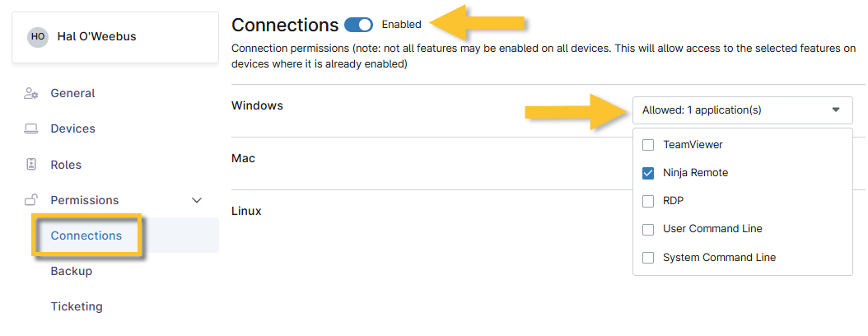
Task: Enable the RDP checkbox
Action: [648, 201]
